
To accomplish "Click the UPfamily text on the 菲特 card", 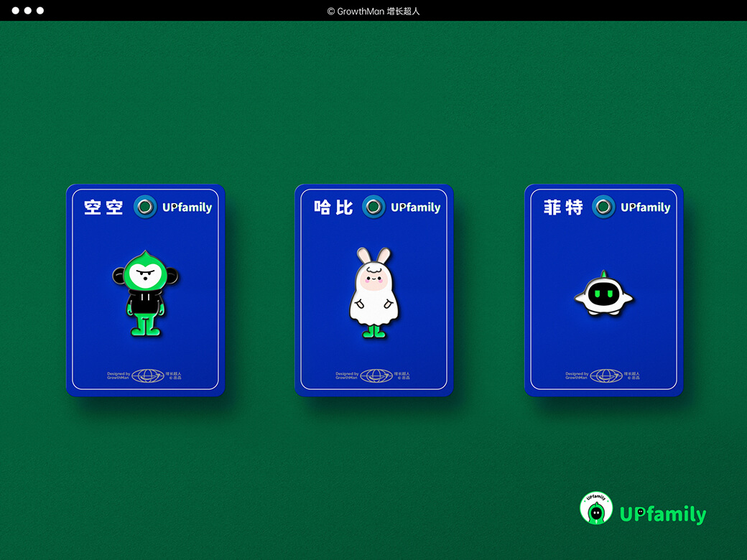I will coord(645,207).
